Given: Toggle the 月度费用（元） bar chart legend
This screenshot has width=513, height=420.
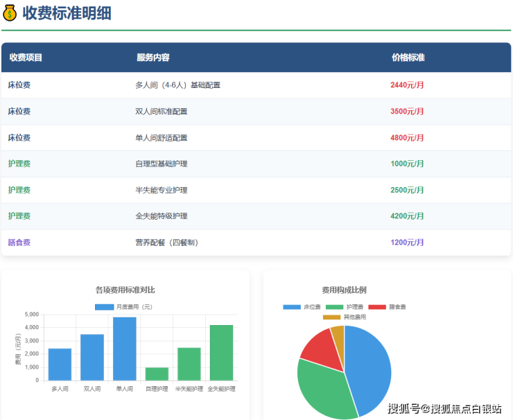Looking at the screenshot, I should (x=104, y=307).
